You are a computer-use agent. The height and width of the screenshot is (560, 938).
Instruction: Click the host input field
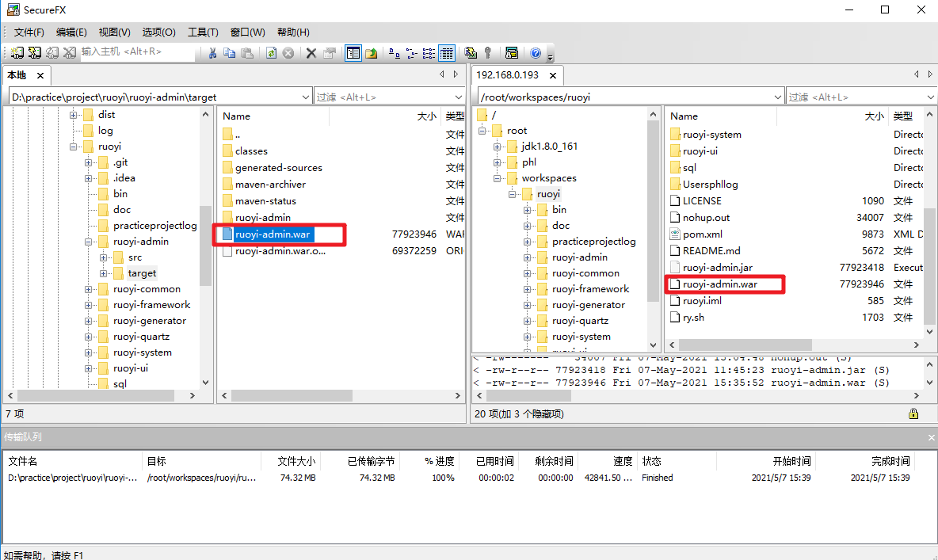138,52
